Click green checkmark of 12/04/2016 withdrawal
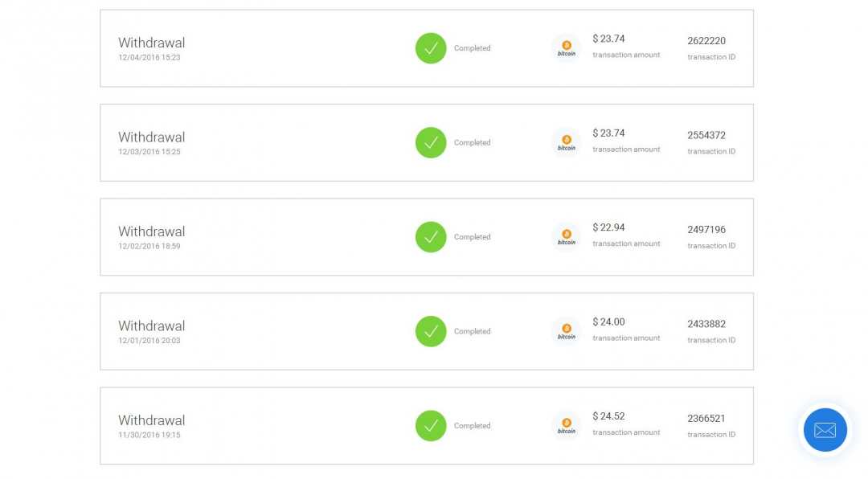The height and width of the screenshot is (479, 868). pos(431,48)
